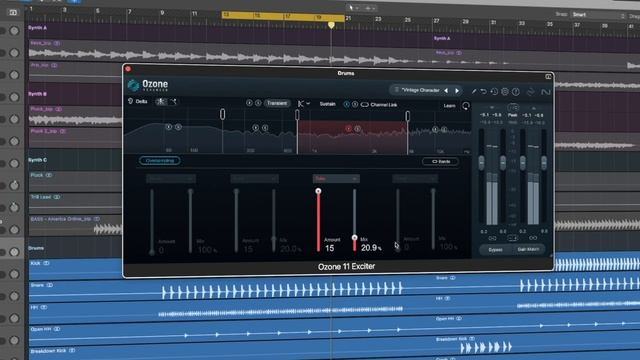Click the power icon left of the Transient button
This screenshot has height=360, width=640.
tap(249, 103)
